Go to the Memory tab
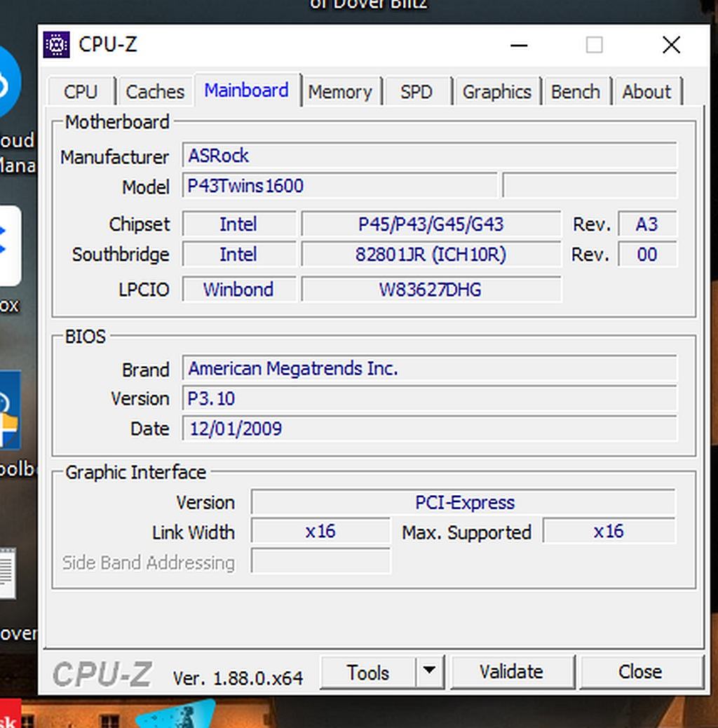The image size is (718, 728). click(340, 91)
